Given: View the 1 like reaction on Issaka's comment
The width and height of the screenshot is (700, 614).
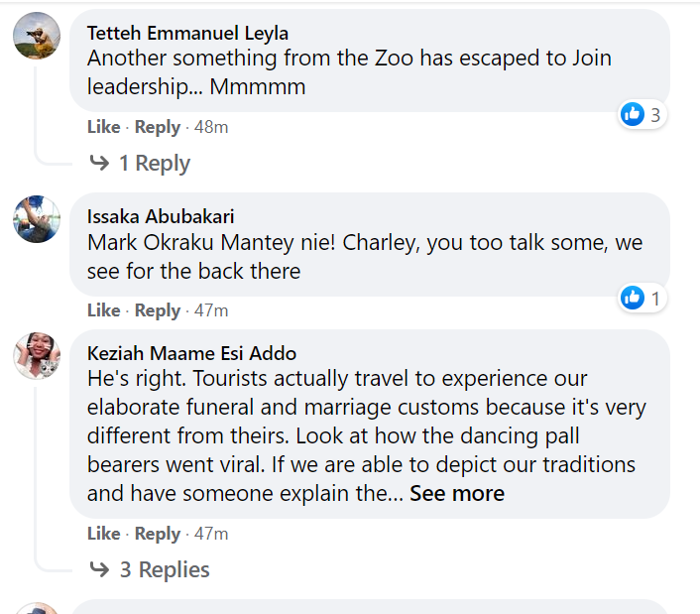Looking at the screenshot, I should pos(642,298).
